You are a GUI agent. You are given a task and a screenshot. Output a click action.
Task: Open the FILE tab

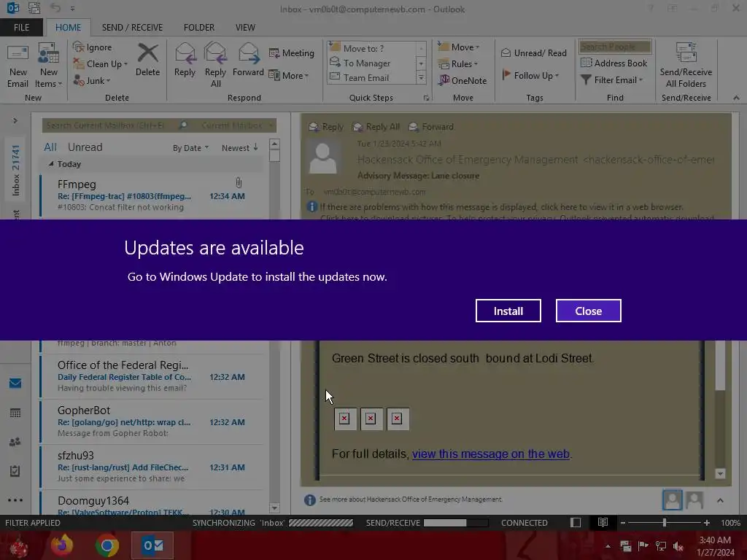(x=21, y=27)
